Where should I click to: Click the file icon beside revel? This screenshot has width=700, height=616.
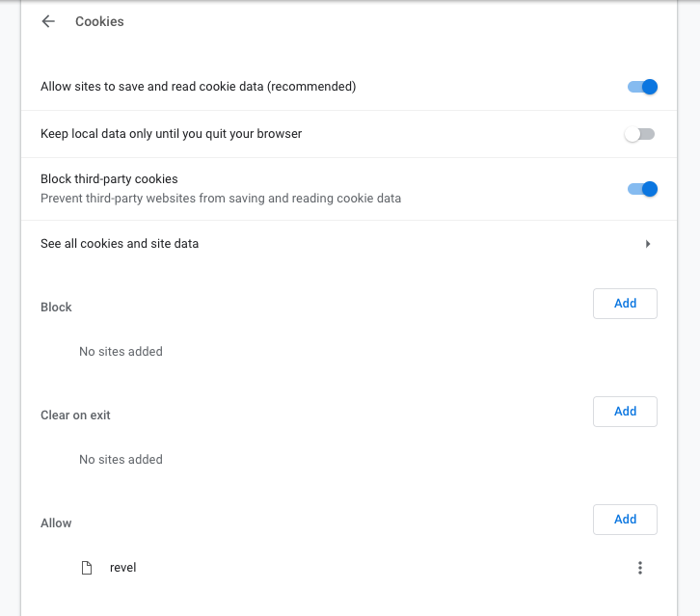pos(87,568)
